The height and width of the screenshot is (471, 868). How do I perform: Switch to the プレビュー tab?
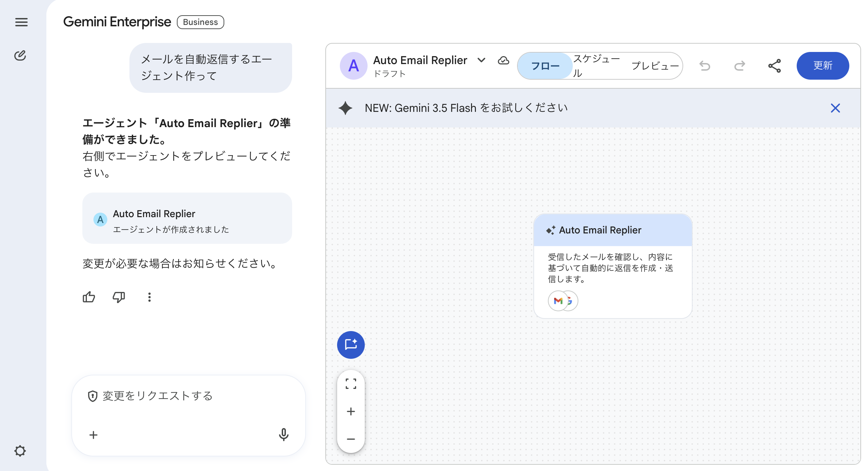pyautogui.click(x=655, y=66)
